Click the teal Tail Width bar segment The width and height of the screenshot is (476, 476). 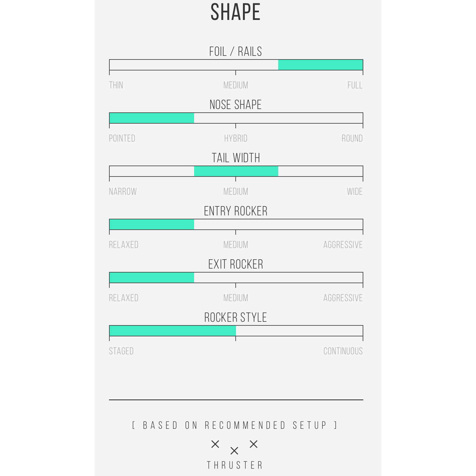tap(236, 171)
